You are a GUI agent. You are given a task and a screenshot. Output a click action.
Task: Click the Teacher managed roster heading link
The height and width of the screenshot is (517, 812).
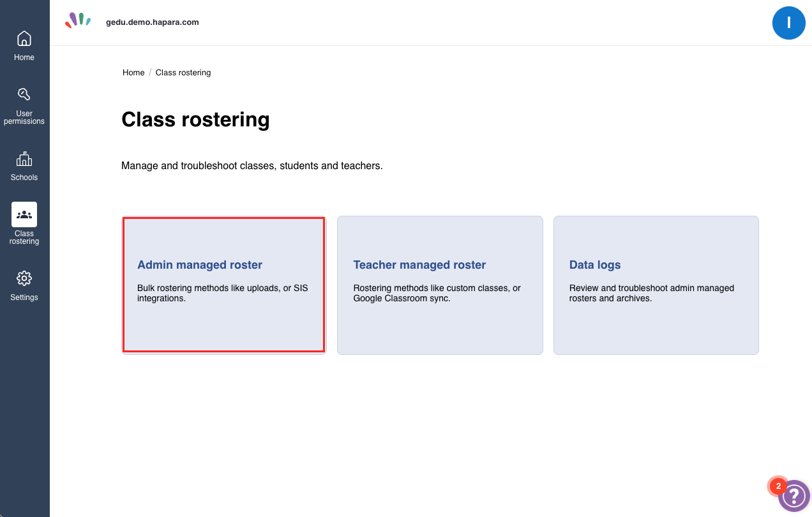coord(421,265)
